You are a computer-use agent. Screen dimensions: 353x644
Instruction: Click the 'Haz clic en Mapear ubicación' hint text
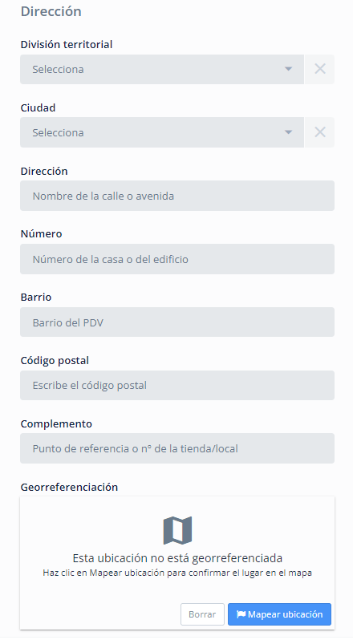pos(177,573)
